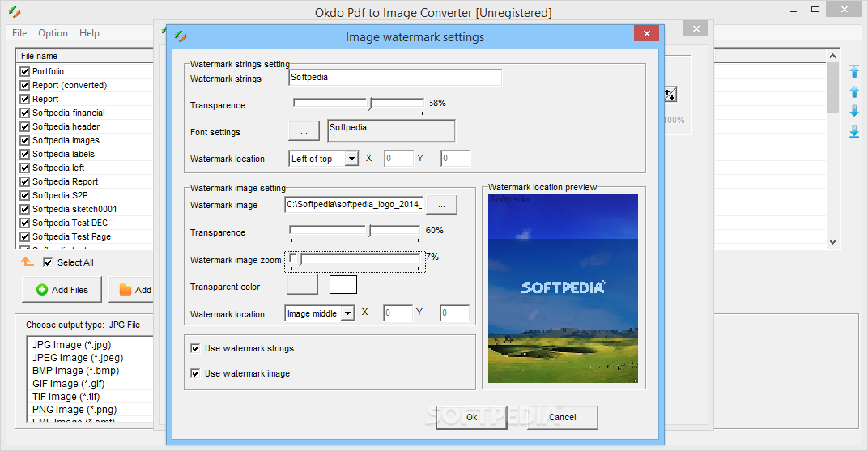Open Font settings browse button
Image resolution: width=868 pixels, height=451 pixels.
(x=304, y=131)
